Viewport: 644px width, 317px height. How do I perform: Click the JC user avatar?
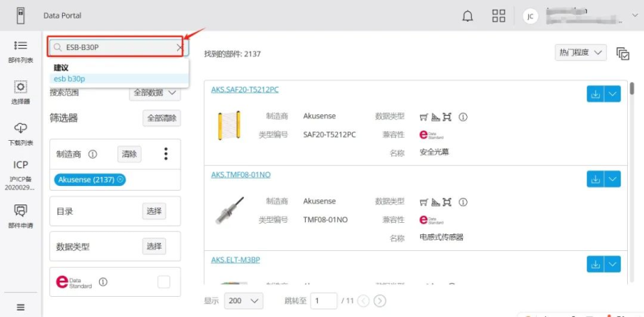tap(530, 16)
